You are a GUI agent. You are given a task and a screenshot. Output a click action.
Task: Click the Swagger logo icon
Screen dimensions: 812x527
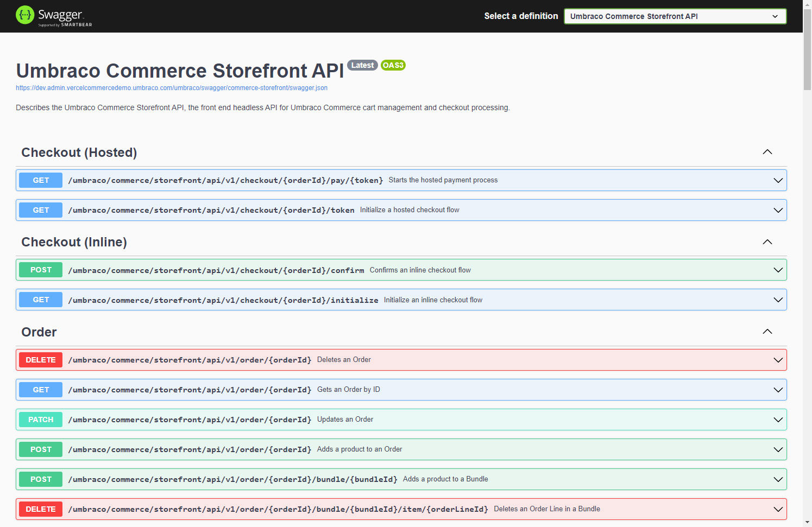pyautogui.click(x=25, y=15)
